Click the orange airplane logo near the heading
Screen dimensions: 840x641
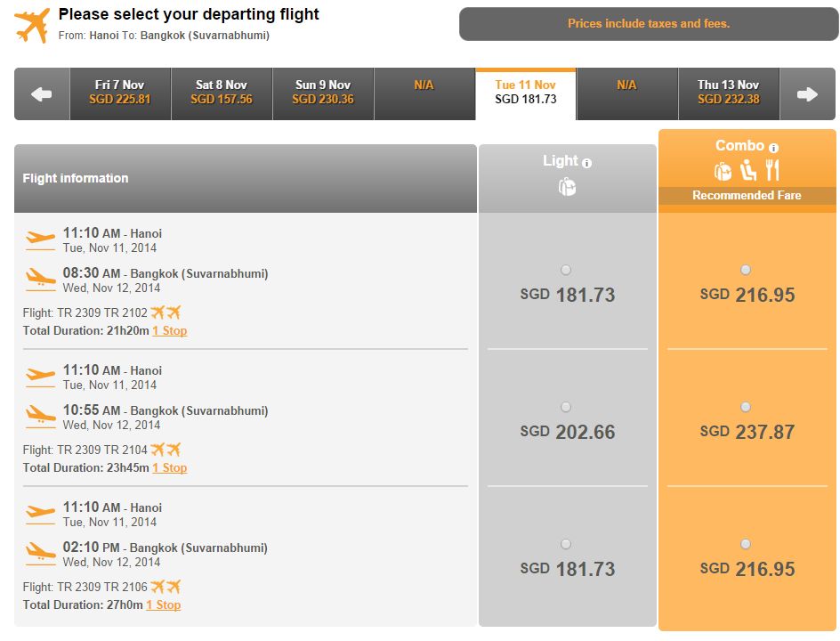pyautogui.click(x=33, y=25)
